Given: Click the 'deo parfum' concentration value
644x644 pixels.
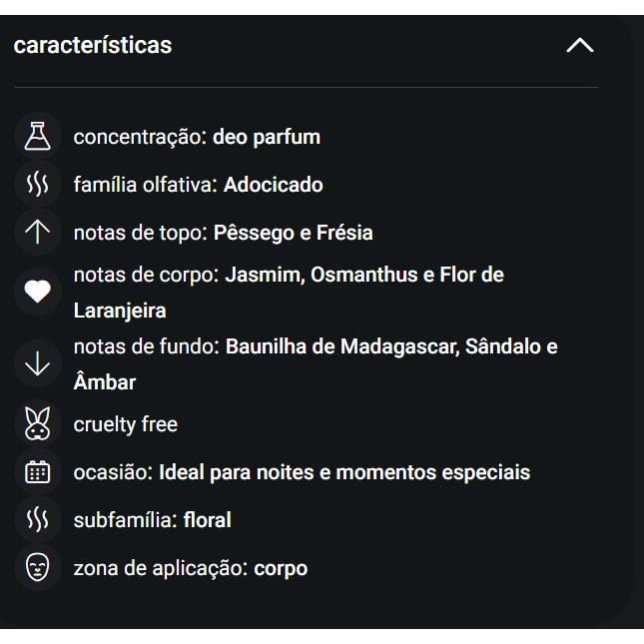Looking at the screenshot, I should click(x=267, y=137).
